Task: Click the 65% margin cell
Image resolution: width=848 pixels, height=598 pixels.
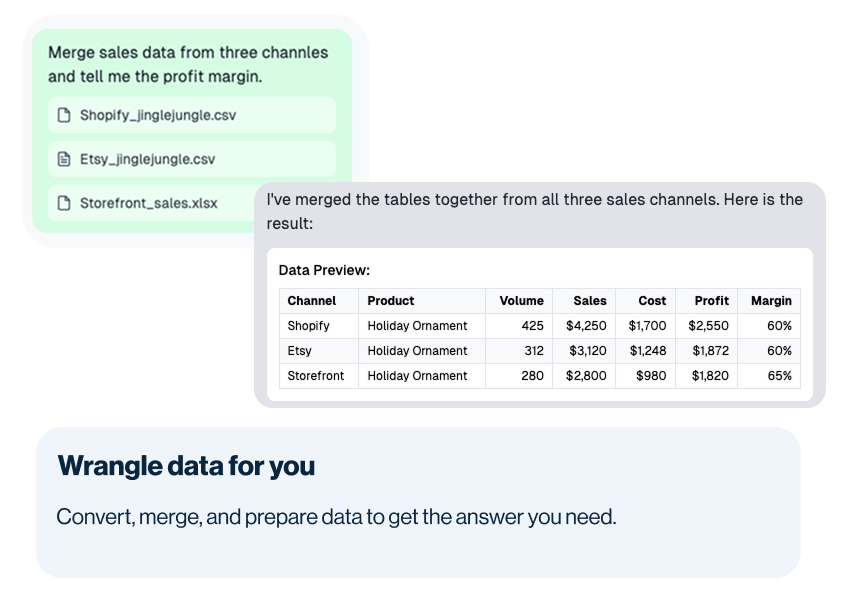Action: pyautogui.click(x=769, y=376)
